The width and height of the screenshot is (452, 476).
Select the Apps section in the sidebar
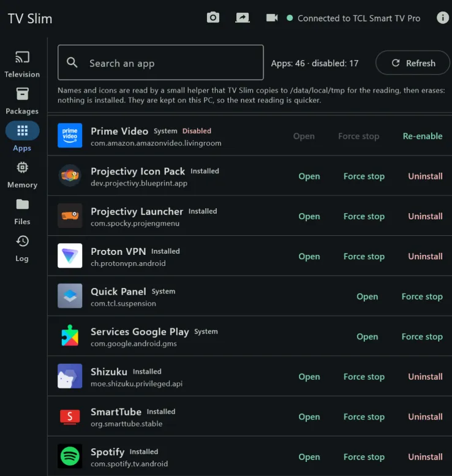pyautogui.click(x=22, y=137)
